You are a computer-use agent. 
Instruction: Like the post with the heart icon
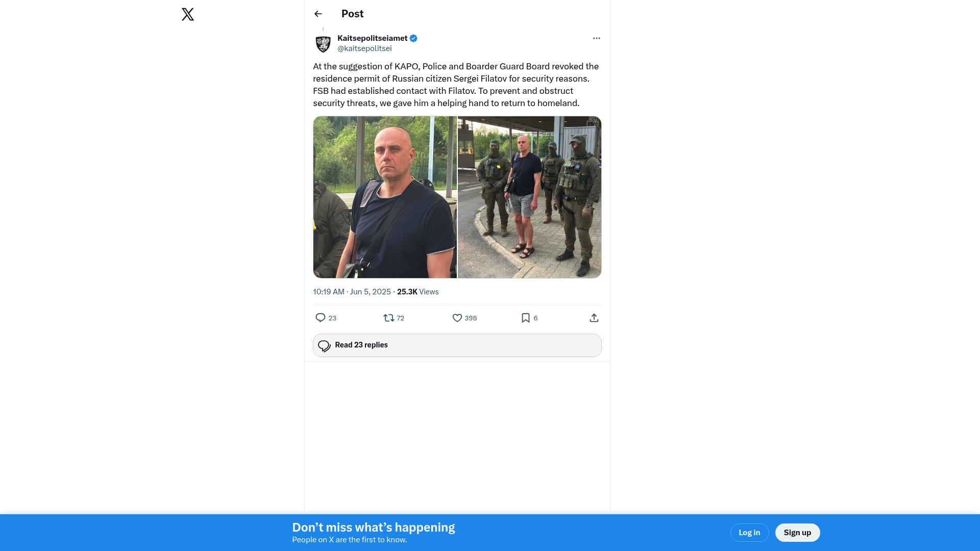[457, 318]
